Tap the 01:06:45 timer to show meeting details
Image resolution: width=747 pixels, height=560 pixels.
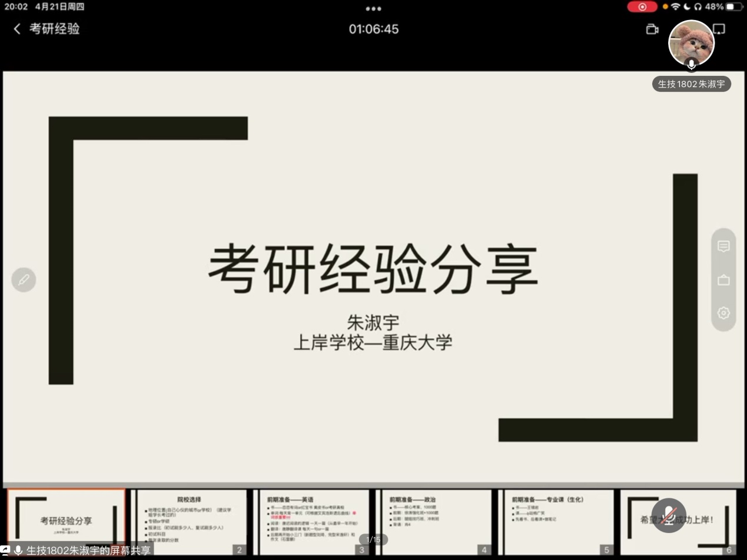point(373,29)
